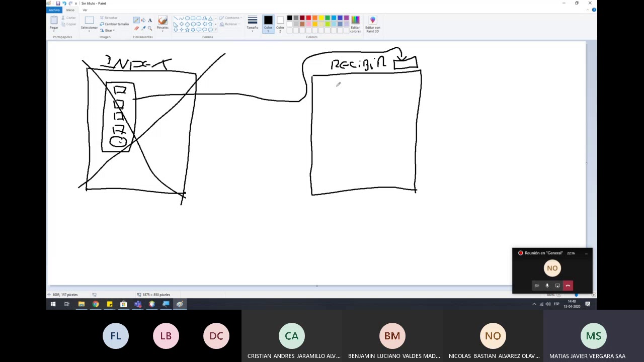Image resolution: width=644 pixels, height=362 pixels.
Task: Choose the five-point star shape
Action: point(187,30)
